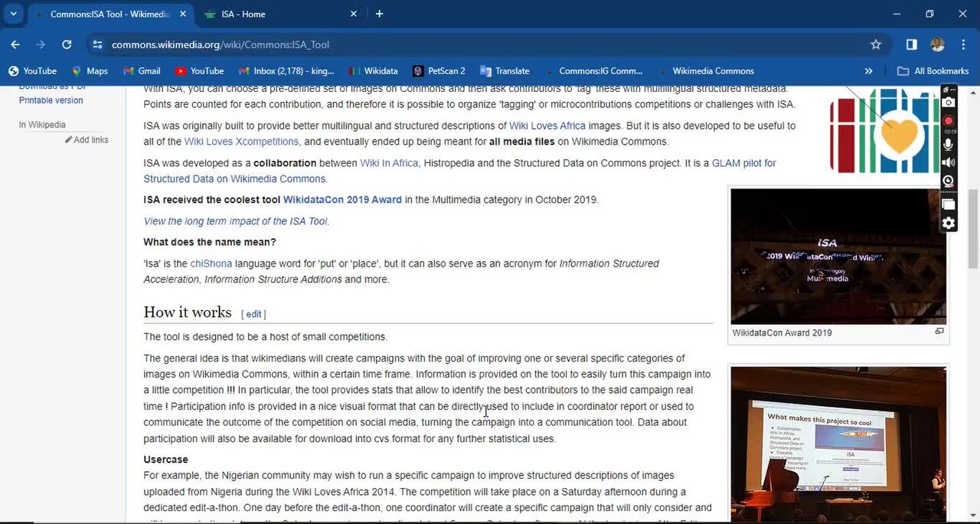Edit the How it works section

point(253,314)
